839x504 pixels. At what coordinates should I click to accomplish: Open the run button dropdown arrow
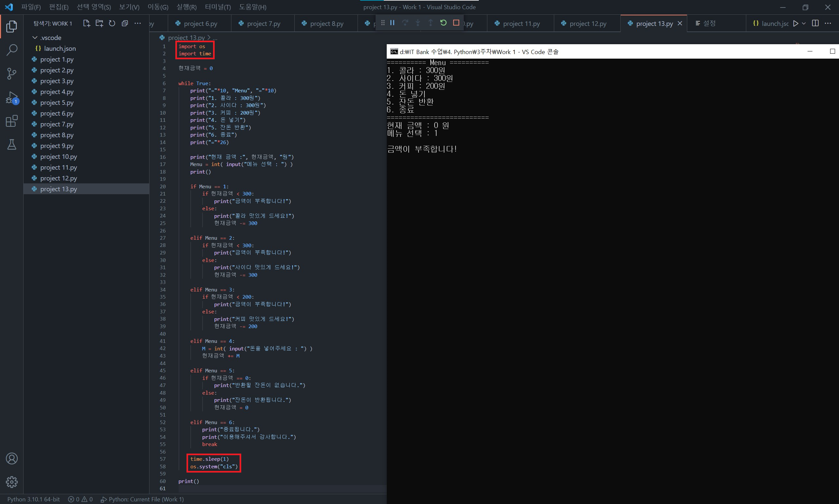pos(804,24)
